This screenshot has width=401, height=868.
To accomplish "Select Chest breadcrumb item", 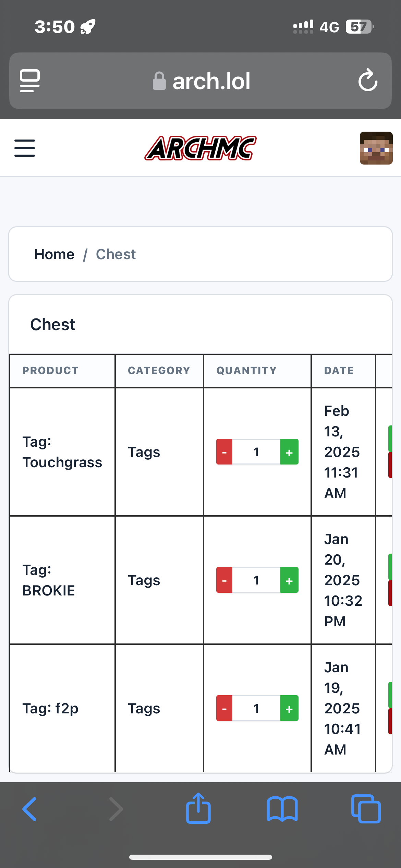I will click(116, 254).
